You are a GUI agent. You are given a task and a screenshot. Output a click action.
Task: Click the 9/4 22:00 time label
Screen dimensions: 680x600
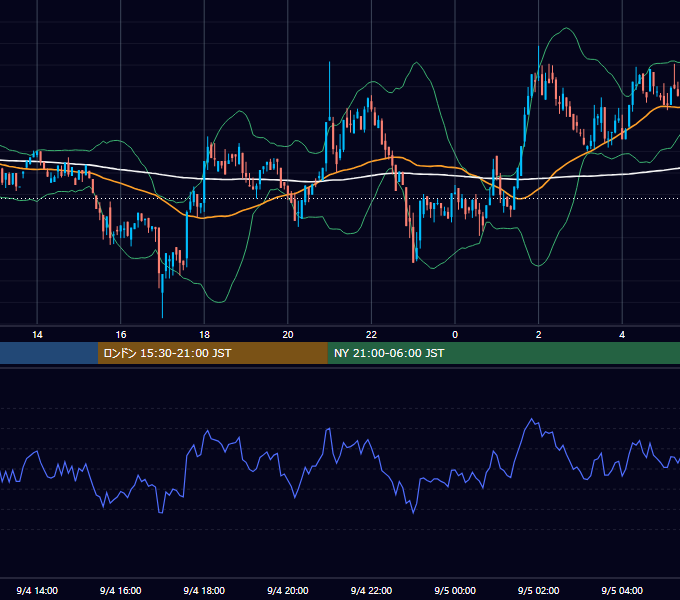(371, 590)
